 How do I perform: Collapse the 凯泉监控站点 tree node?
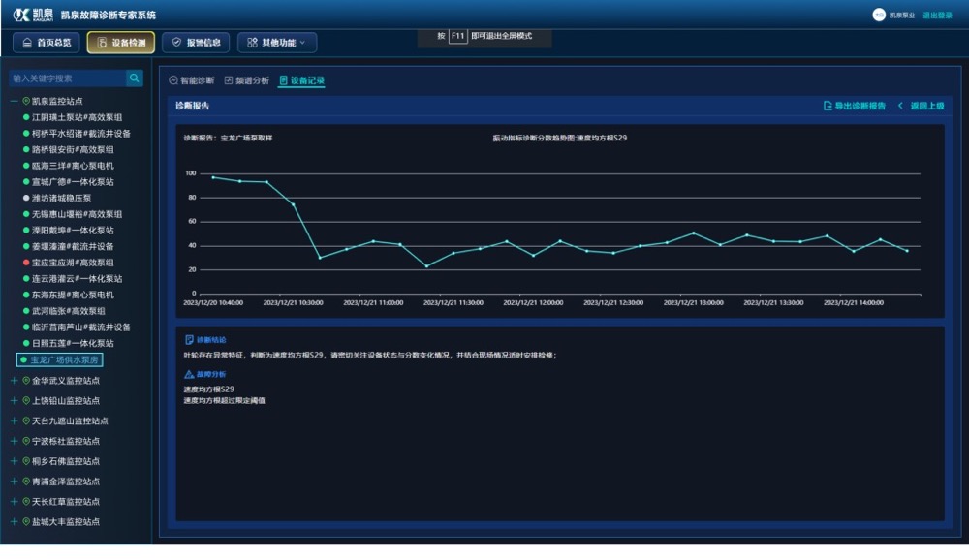14,101
